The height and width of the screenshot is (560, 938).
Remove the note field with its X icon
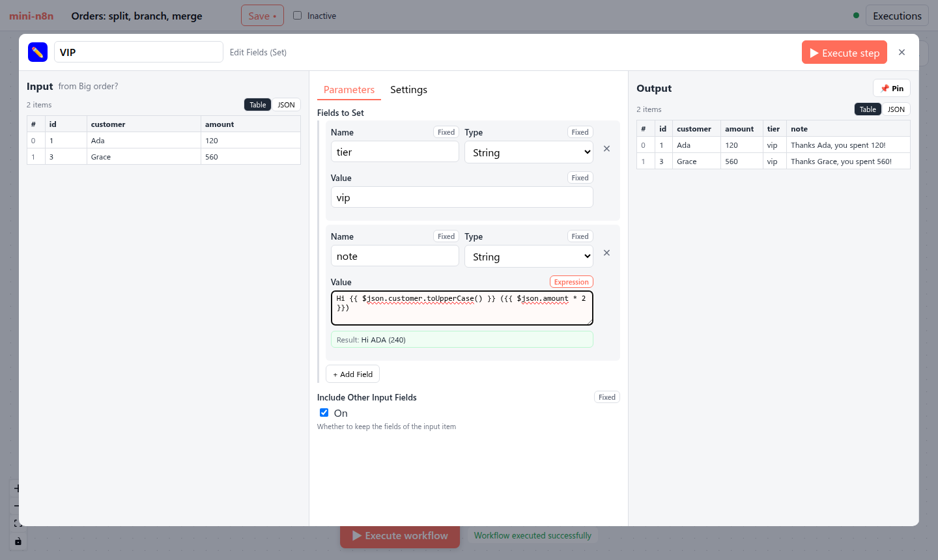(606, 253)
